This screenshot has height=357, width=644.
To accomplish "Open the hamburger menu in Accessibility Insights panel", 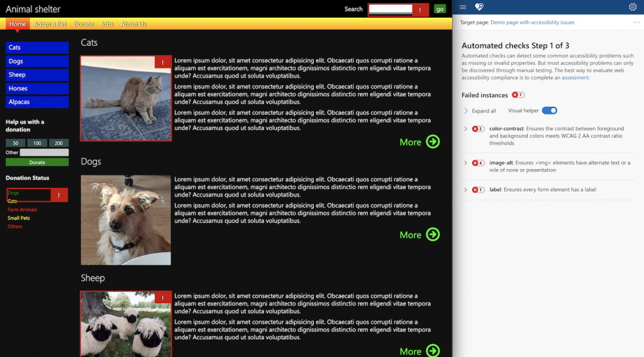I will tap(463, 7).
